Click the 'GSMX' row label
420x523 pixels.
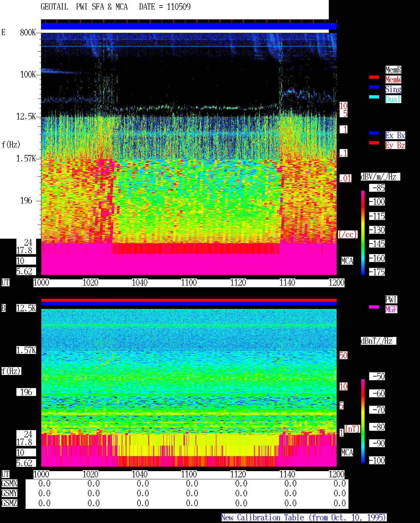click(x=9, y=483)
